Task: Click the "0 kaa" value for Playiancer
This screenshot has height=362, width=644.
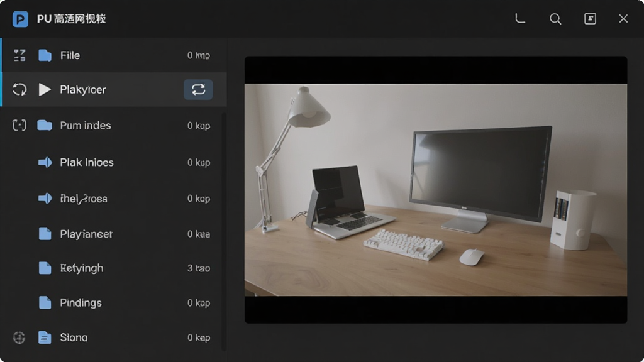Action: pyautogui.click(x=199, y=234)
